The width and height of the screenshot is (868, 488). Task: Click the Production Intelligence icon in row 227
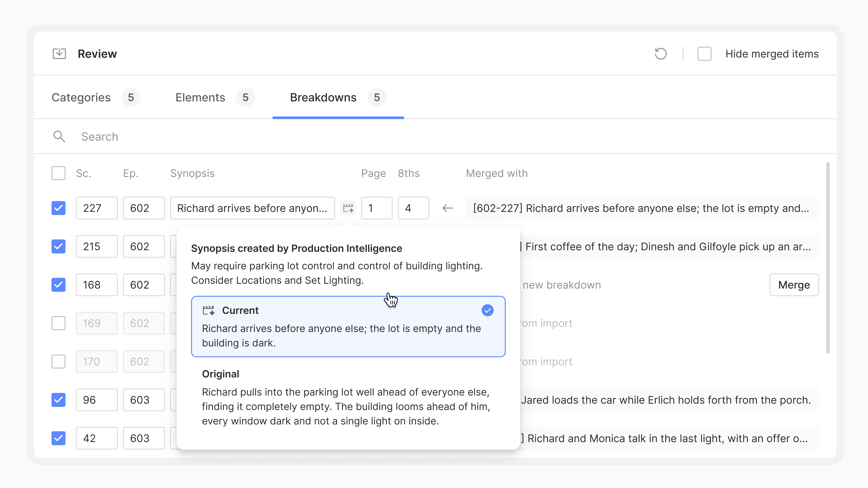click(x=348, y=208)
